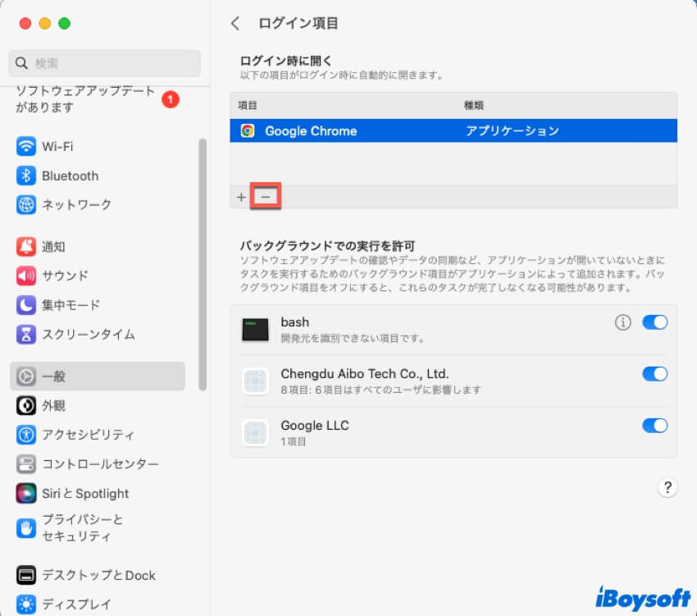Go back from ログイン項目 page
This screenshot has height=616, width=697.
coord(235,23)
